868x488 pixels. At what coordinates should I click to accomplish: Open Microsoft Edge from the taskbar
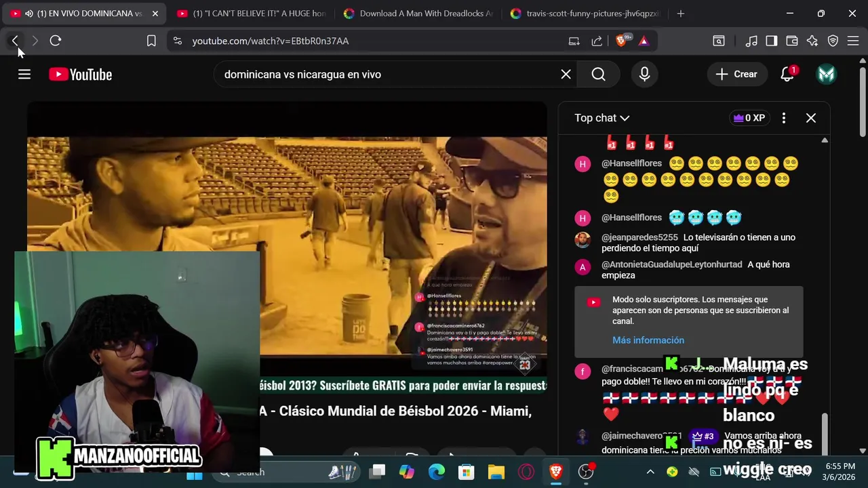tap(436, 472)
